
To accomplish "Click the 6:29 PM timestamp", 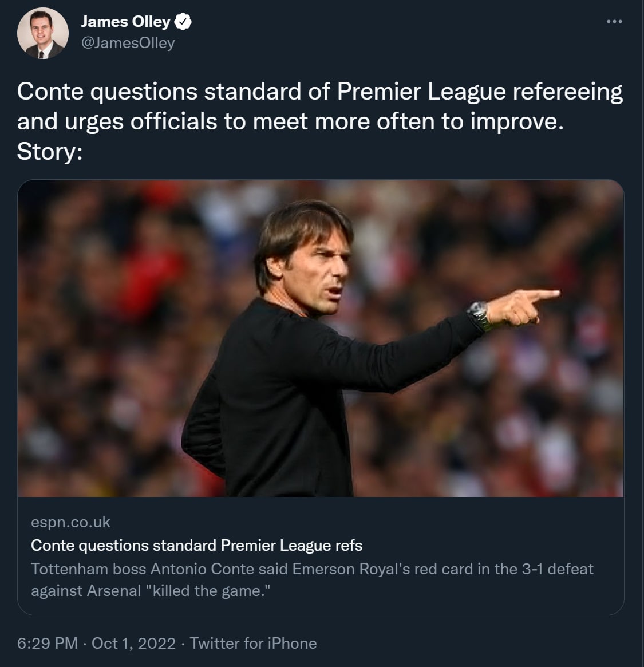I will pos(47,643).
